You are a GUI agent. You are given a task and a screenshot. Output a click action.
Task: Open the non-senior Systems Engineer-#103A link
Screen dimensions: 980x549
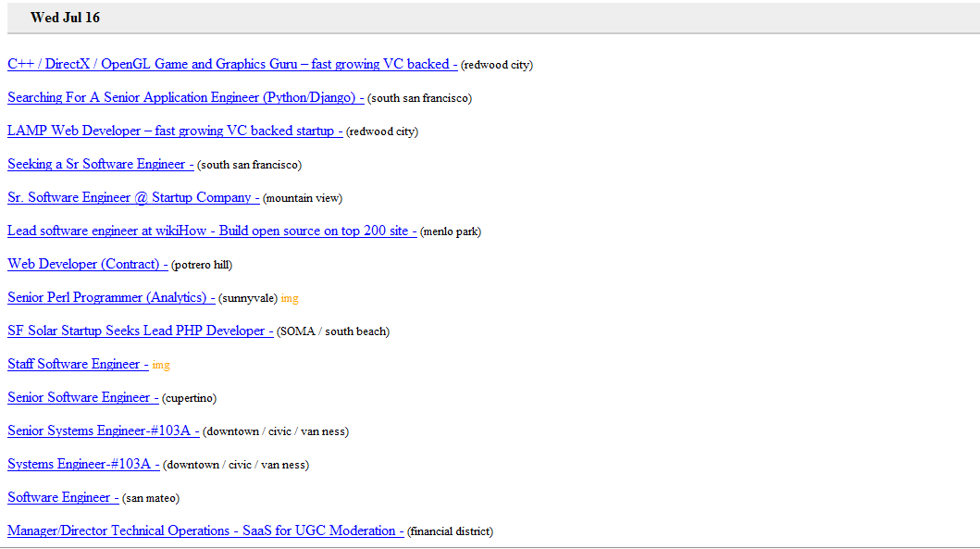click(x=84, y=465)
